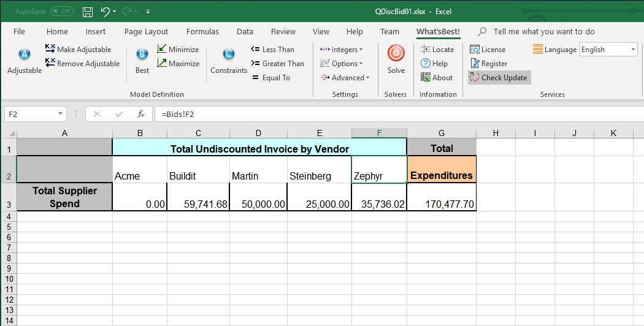Click the Best blue B icon

[142, 54]
